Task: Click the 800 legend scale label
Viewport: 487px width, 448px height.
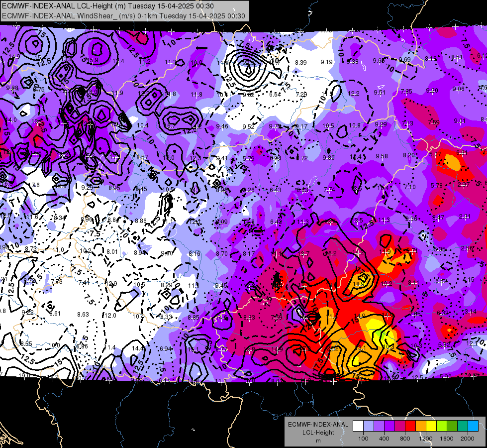Action: pos(405,439)
